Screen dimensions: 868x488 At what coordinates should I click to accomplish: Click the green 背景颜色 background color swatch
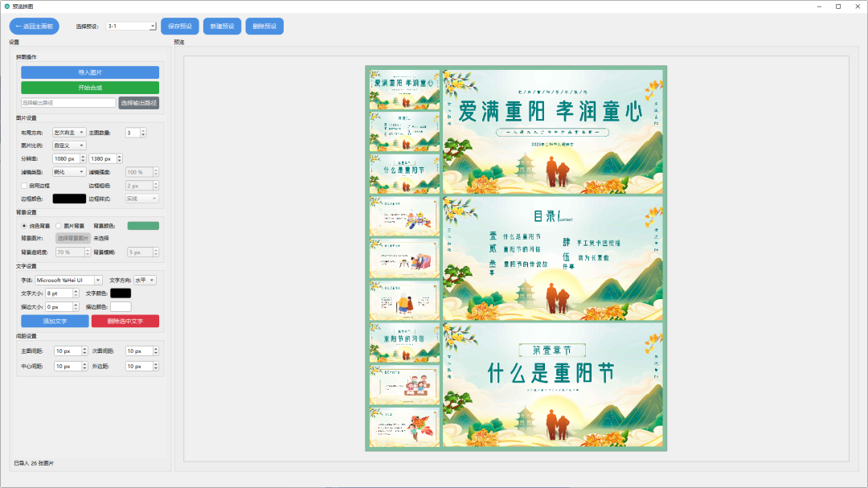[x=142, y=226]
